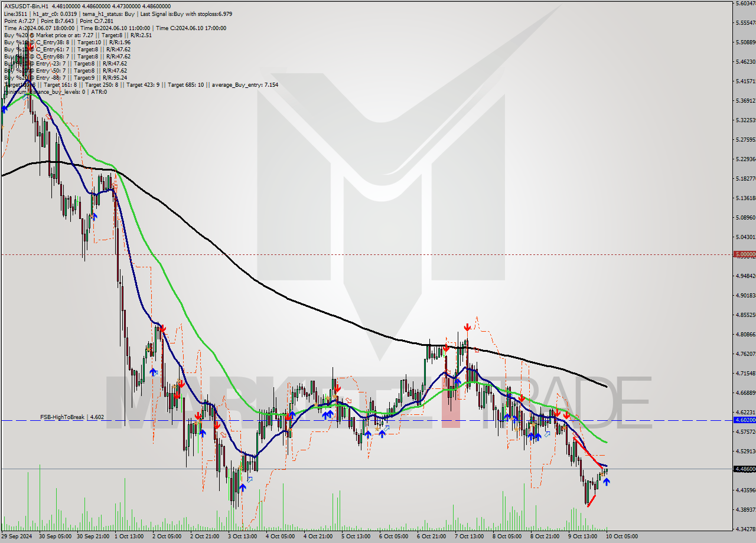Click the '4 Oct 21:00' time axis label
The height and width of the screenshot is (543, 756).
320,537
